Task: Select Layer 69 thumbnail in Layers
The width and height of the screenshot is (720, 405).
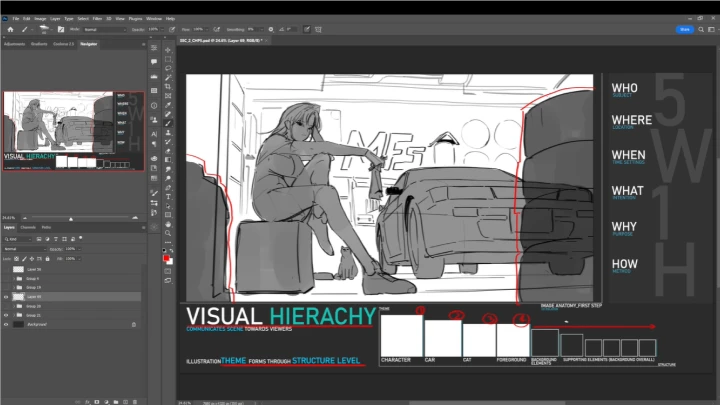Action: (18, 297)
